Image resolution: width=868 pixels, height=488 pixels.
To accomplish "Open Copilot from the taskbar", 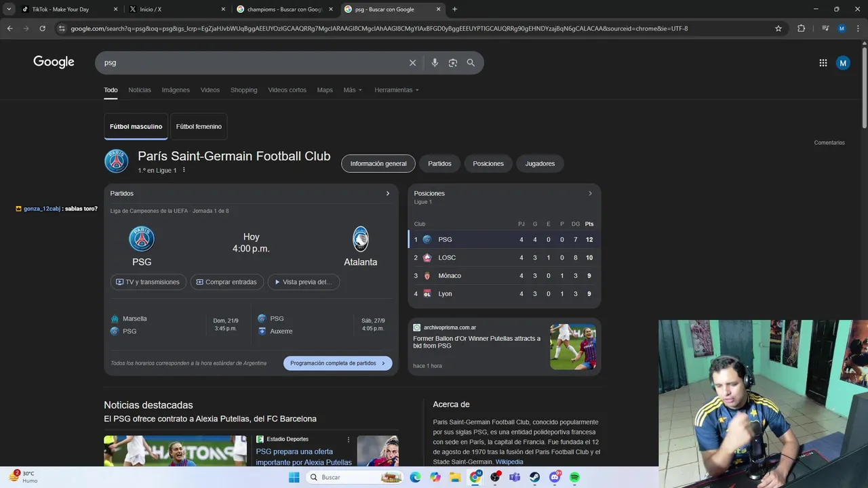I will click(x=435, y=477).
